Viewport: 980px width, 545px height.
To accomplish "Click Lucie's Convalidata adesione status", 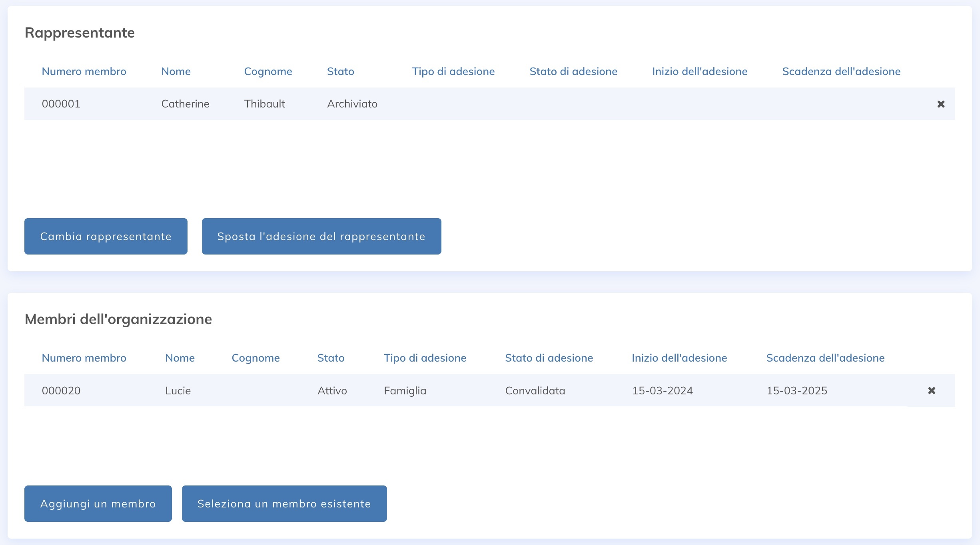I will (x=535, y=390).
